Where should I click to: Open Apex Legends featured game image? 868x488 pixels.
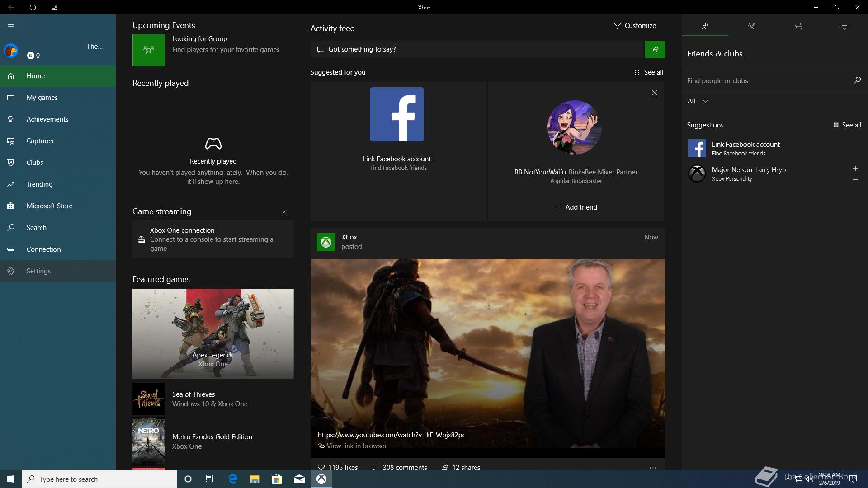(213, 334)
